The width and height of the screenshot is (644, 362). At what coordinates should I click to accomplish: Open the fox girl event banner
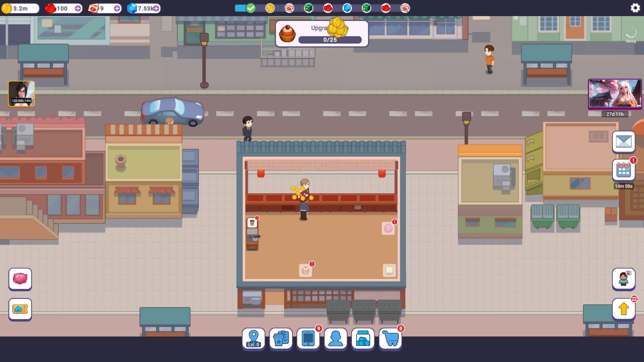point(615,94)
